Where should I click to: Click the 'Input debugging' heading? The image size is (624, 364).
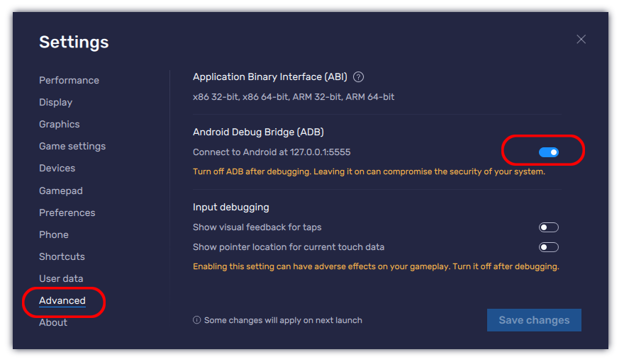(x=231, y=207)
